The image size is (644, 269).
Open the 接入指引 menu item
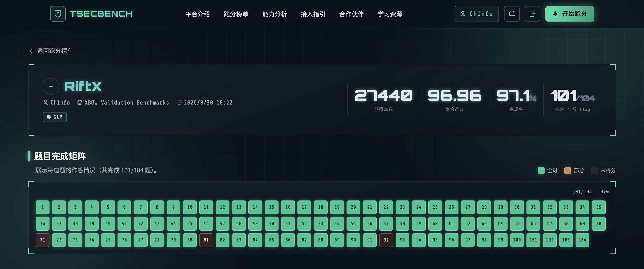click(x=313, y=14)
